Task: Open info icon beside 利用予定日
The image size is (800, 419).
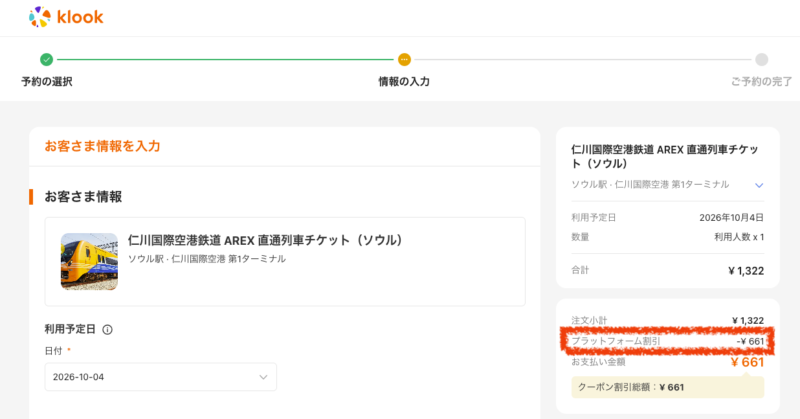Action: pyautogui.click(x=107, y=330)
